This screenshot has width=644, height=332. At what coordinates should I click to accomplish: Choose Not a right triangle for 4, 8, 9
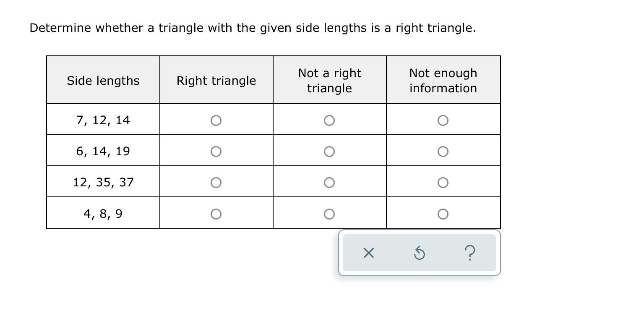[329, 214]
